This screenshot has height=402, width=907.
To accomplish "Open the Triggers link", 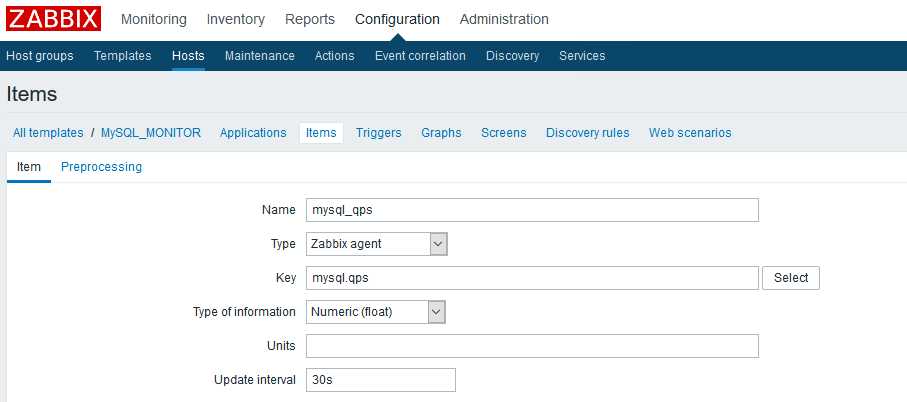I will click(378, 132).
